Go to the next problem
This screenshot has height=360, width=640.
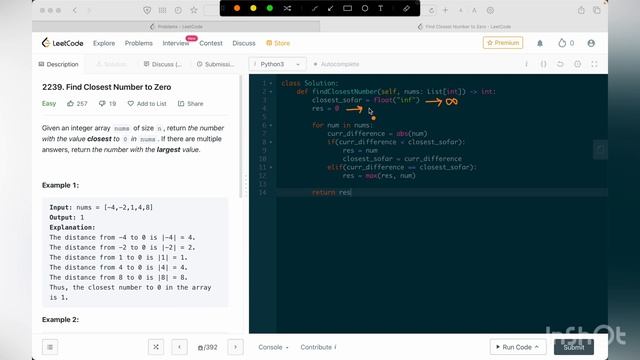point(236,347)
